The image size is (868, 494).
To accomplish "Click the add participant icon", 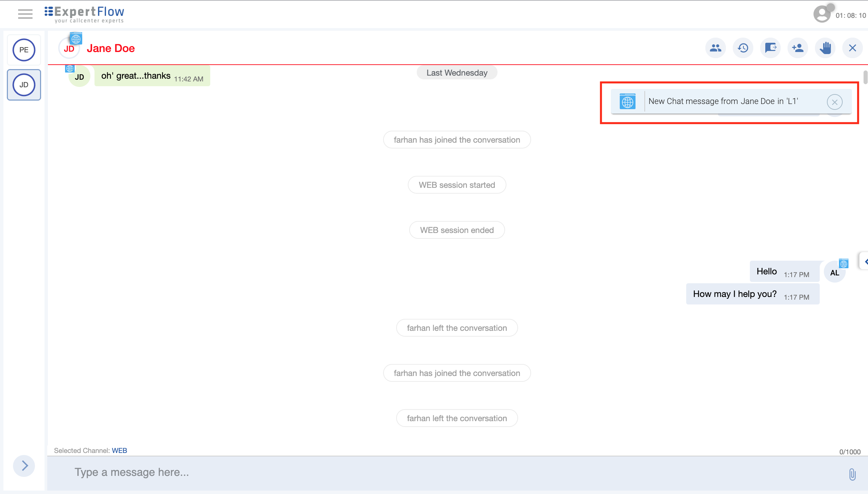I will (797, 48).
